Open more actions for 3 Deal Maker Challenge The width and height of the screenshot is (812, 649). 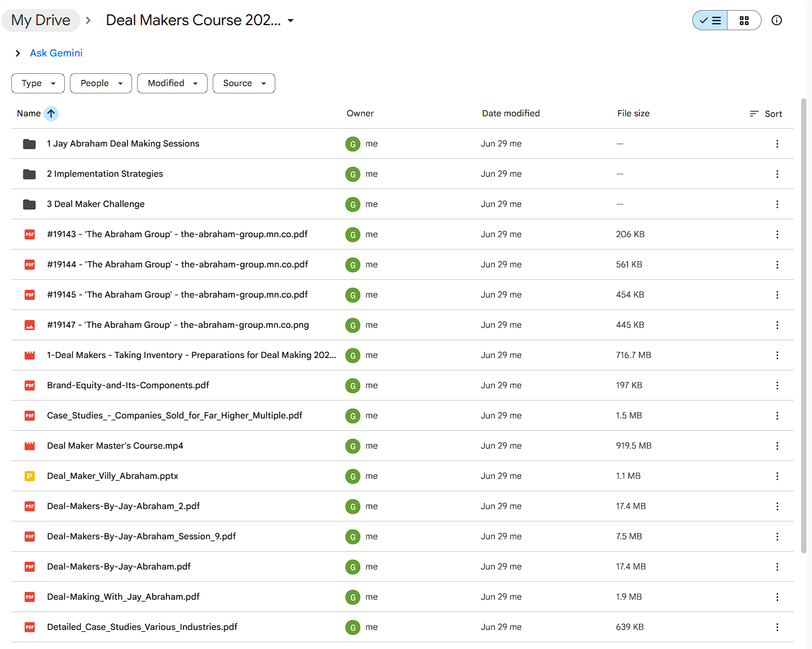tap(777, 204)
